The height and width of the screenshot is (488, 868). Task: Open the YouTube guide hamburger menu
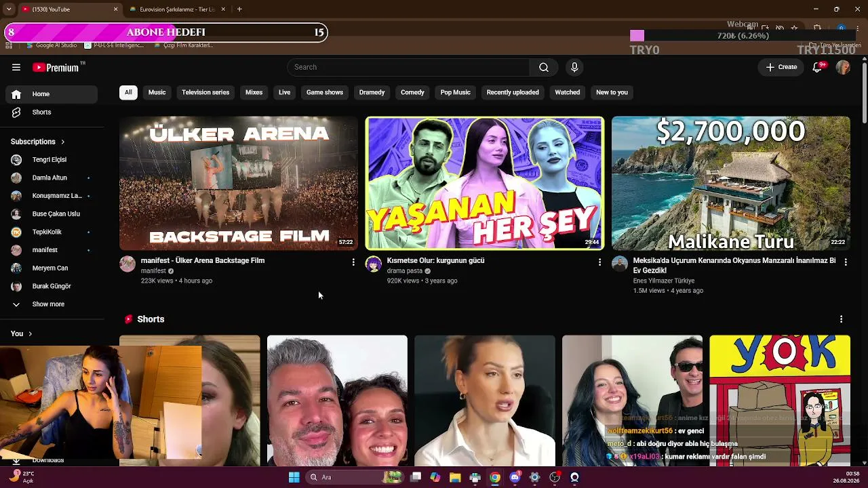16,67
